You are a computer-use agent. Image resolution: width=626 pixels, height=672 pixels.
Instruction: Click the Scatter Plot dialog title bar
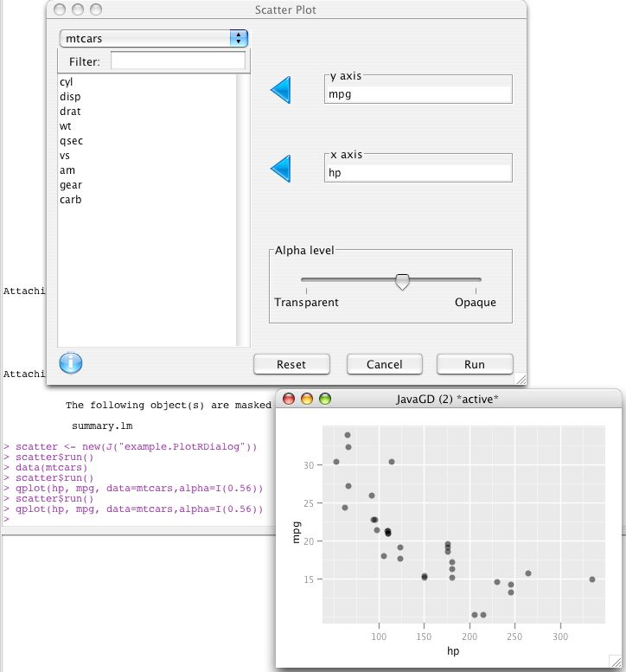[x=285, y=10]
